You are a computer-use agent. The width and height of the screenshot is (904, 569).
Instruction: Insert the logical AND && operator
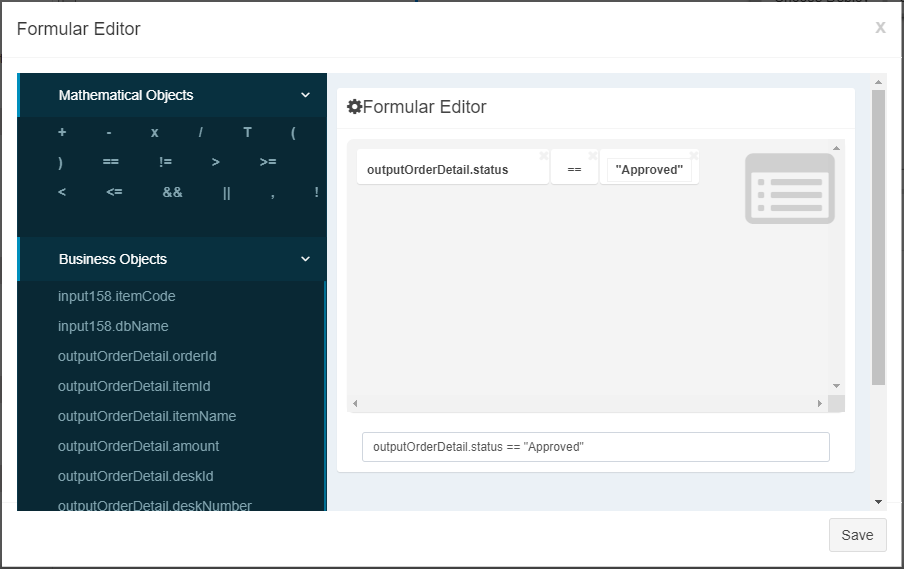[x=172, y=192]
